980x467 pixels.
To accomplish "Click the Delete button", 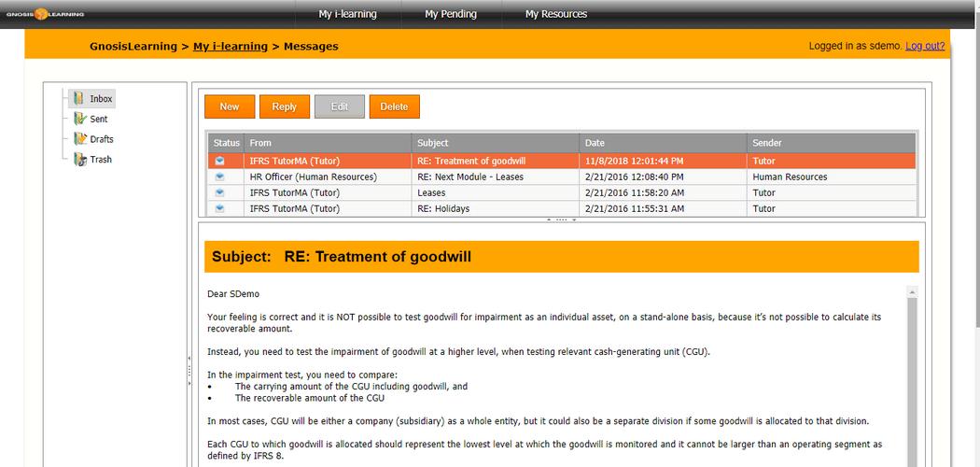I will click(395, 106).
